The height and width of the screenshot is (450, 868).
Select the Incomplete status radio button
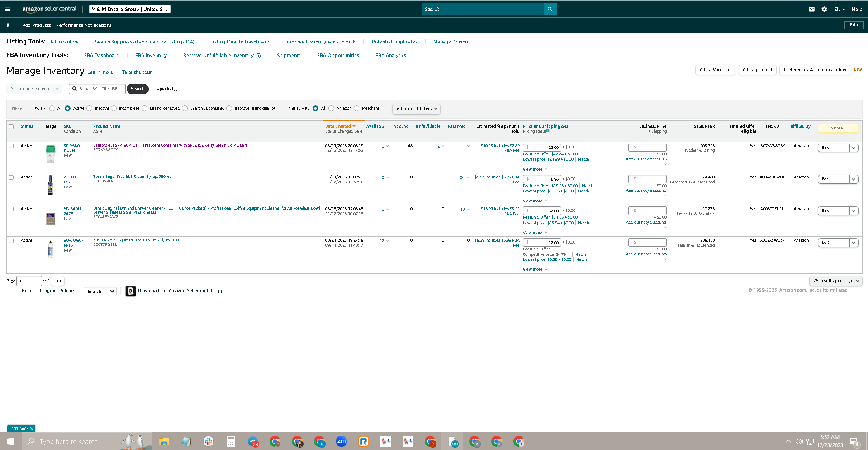click(x=114, y=109)
